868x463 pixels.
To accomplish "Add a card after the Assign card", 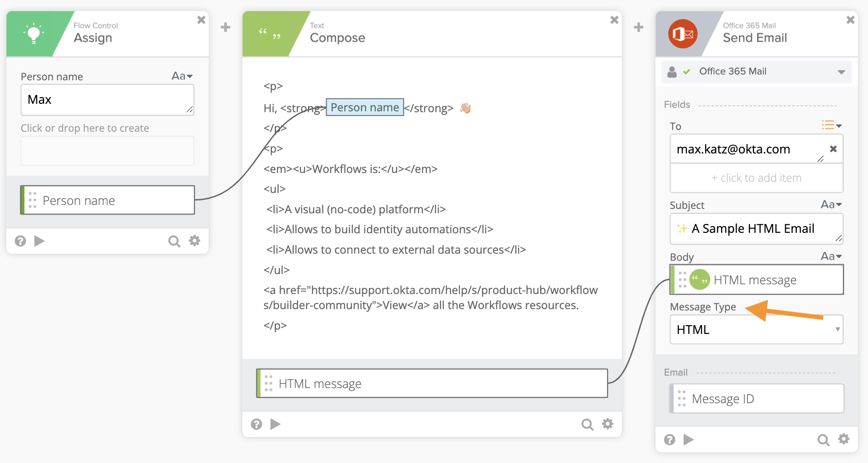I will point(225,27).
